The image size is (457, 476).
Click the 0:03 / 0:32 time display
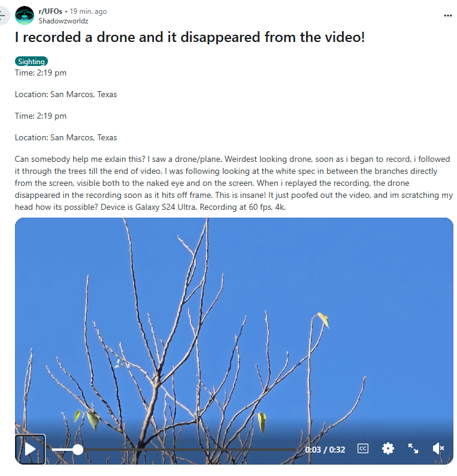(325, 450)
